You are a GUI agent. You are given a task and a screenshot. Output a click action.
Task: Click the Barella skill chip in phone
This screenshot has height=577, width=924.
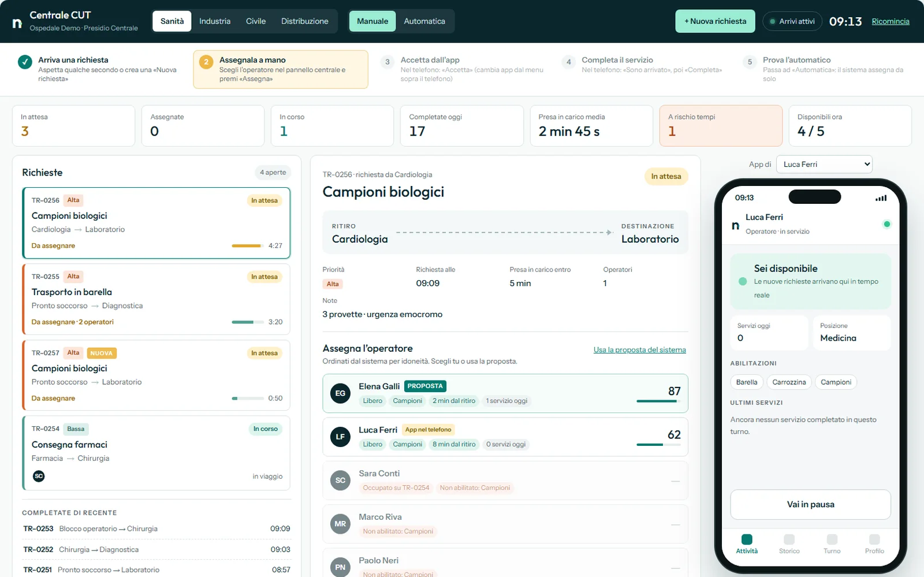pyautogui.click(x=747, y=382)
